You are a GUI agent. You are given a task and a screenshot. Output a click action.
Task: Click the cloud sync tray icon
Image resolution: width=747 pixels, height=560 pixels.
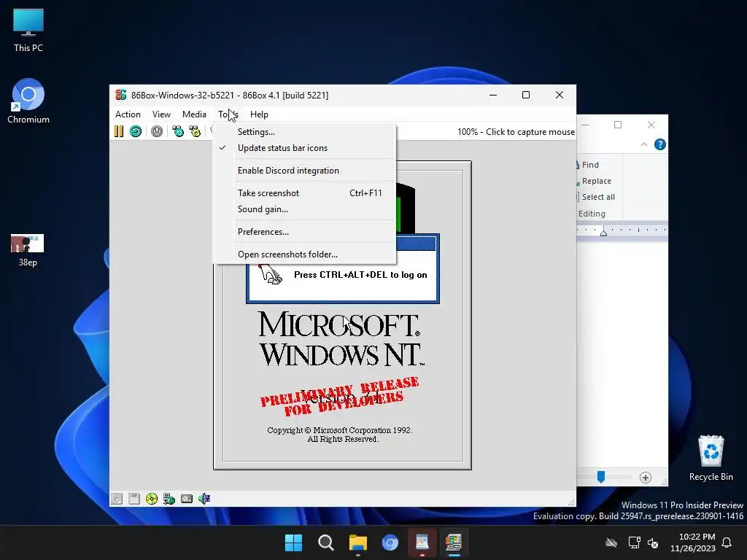tap(611, 542)
